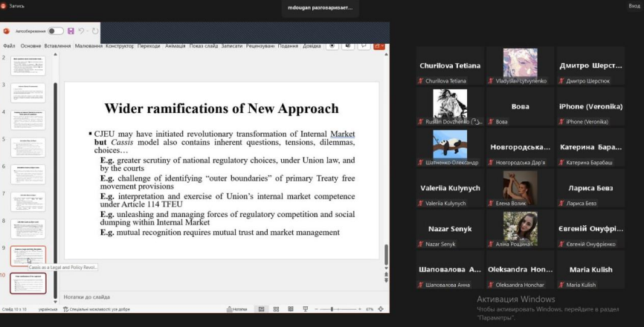Select slide 4 thumbnail
644x327 pixels.
(x=28, y=120)
